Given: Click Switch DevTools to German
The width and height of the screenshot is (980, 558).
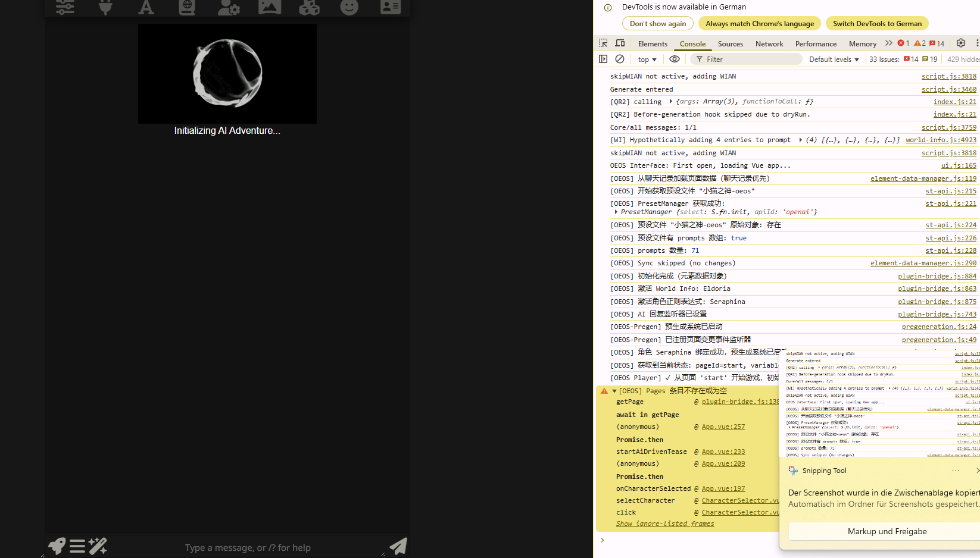Looking at the screenshot, I should [877, 24].
